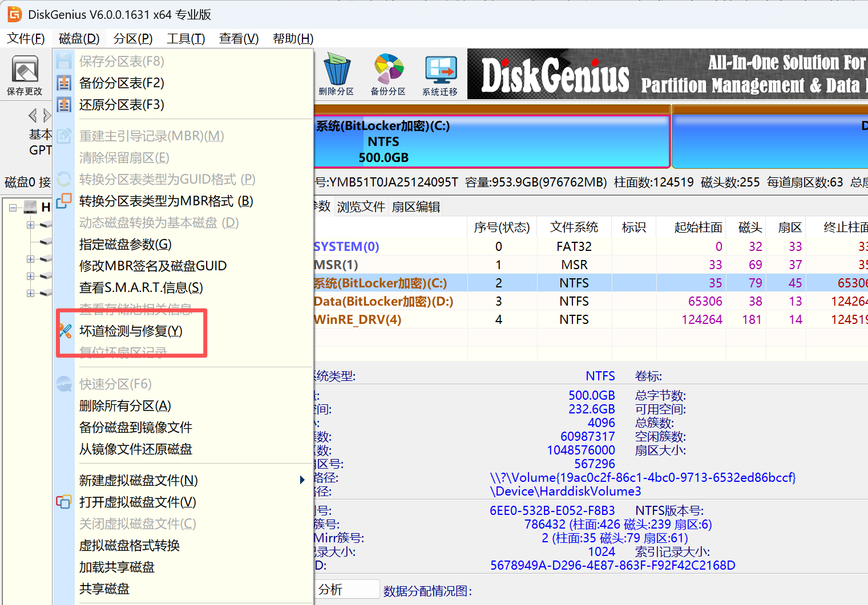The image size is (868, 605).
Task: Select the SYSTEM(0) partition row
Action: (x=591, y=246)
